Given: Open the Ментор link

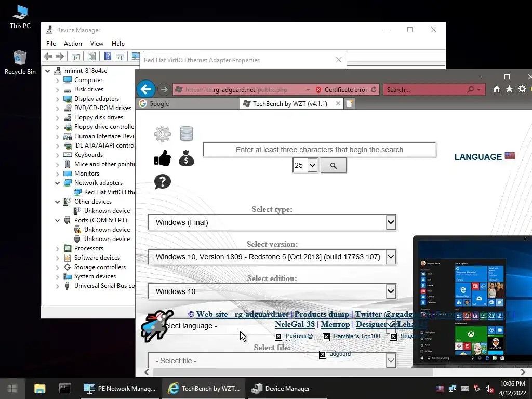Looking at the screenshot, I should click(x=335, y=324).
